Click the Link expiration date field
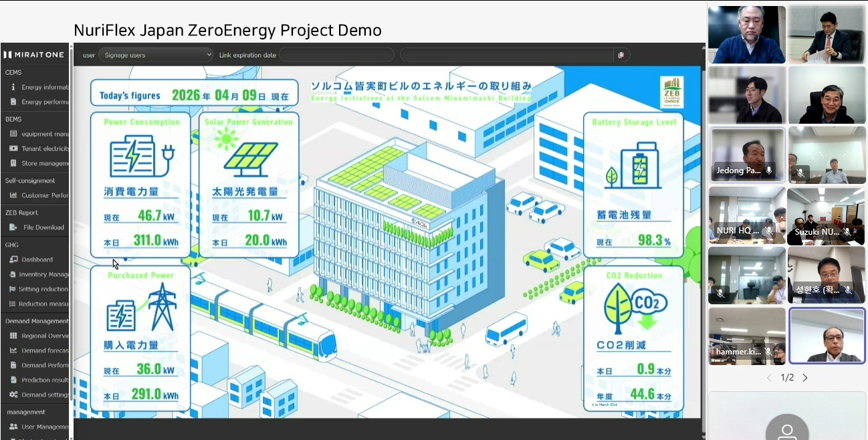 click(336, 55)
